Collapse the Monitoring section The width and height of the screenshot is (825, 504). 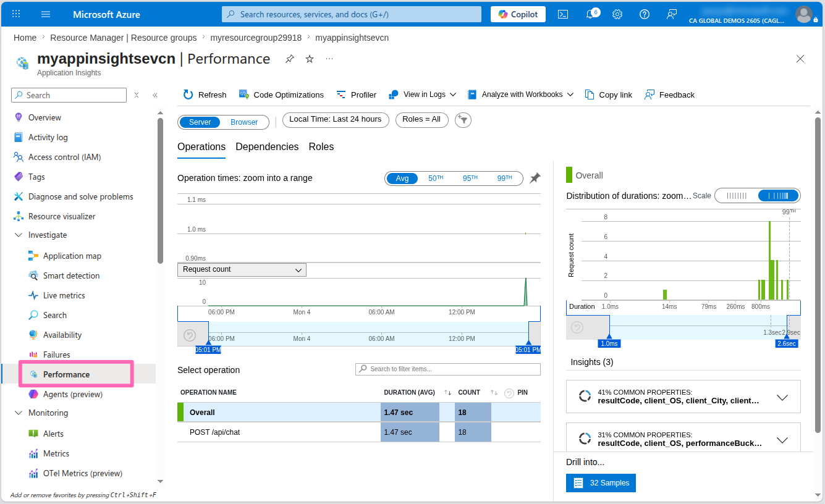tap(18, 413)
